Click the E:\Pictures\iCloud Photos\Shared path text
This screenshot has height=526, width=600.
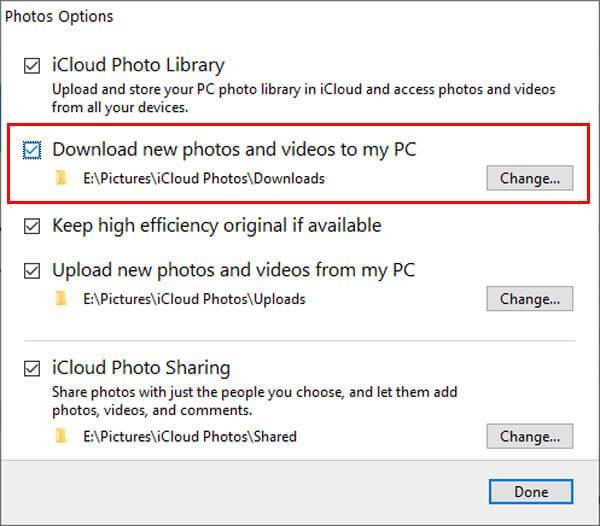pyautogui.click(x=190, y=436)
